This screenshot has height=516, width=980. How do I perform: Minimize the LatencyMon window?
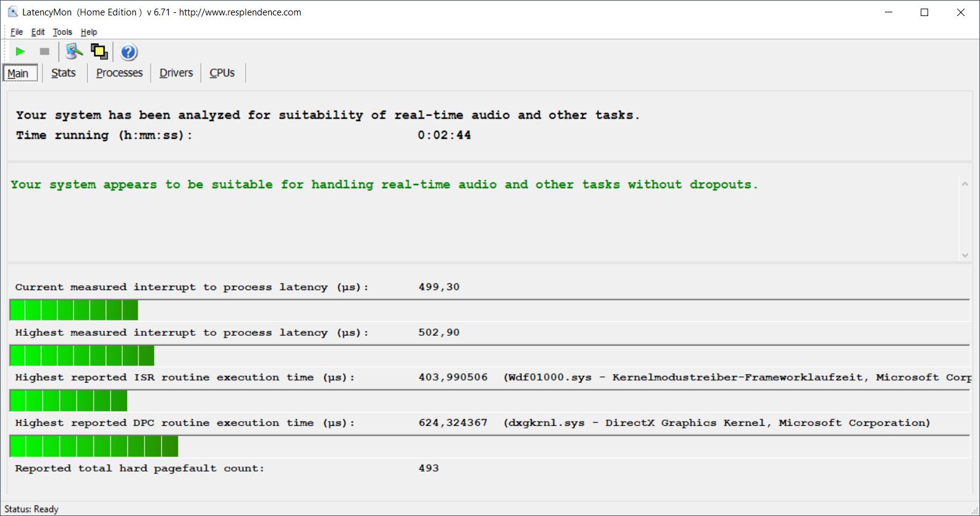click(x=889, y=12)
